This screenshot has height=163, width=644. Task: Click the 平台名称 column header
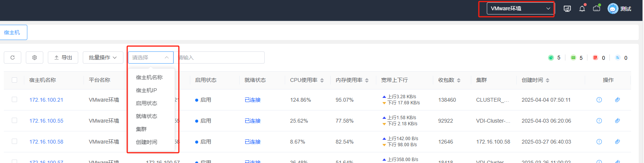99,80
